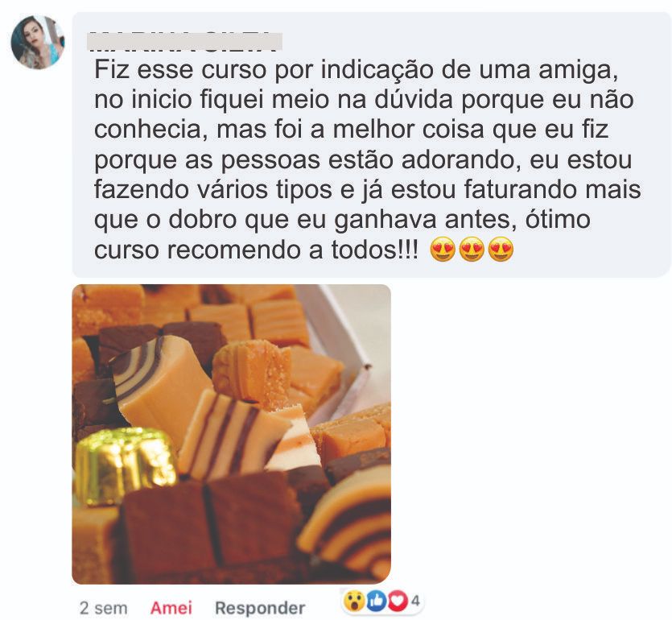Click the blue thumbs-up like reaction icon
The width and height of the screenshot is (672, 620).
pyautogui.click(x=377, y=601)
